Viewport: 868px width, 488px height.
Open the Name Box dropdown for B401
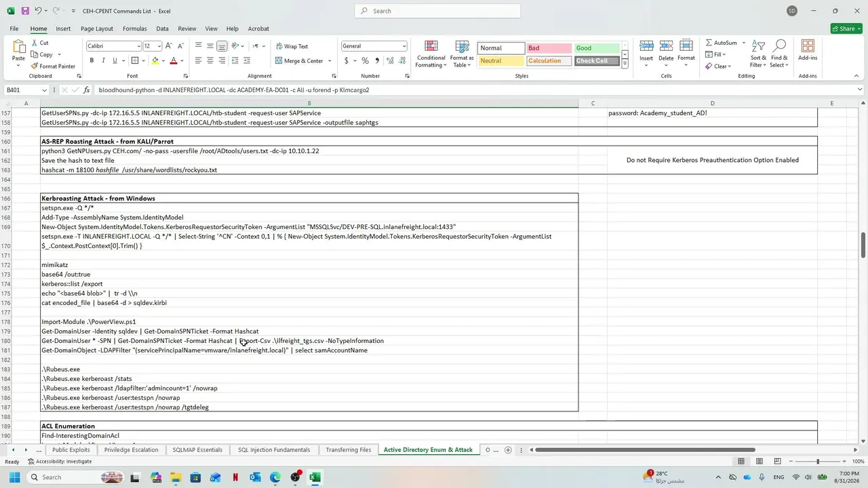(45, 90)
